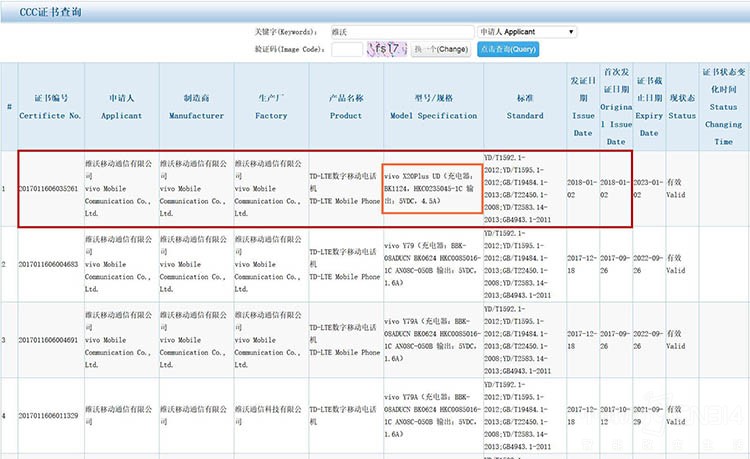750x459 pixels.
Task: Click the Product column header
Action: click(346, 107)
